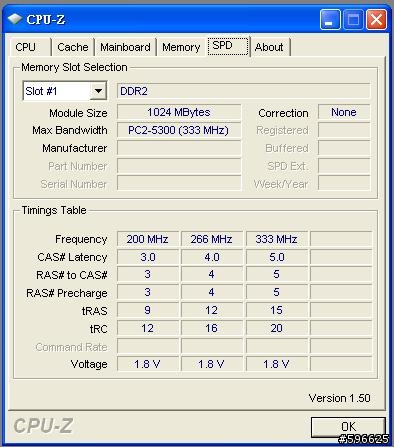Image resolution: width=394 pixels, height=447 pixels.
Task: Click the empty Serial Number field
Action: 179,183
